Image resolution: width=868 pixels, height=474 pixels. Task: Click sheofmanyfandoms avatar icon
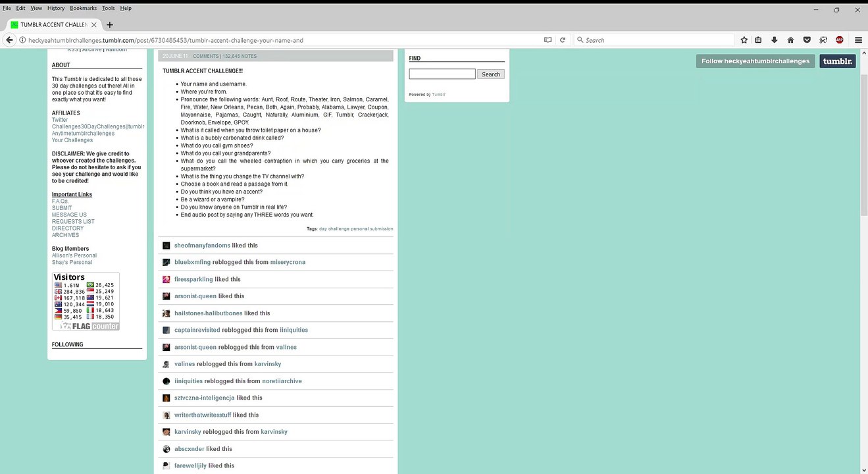166,246
